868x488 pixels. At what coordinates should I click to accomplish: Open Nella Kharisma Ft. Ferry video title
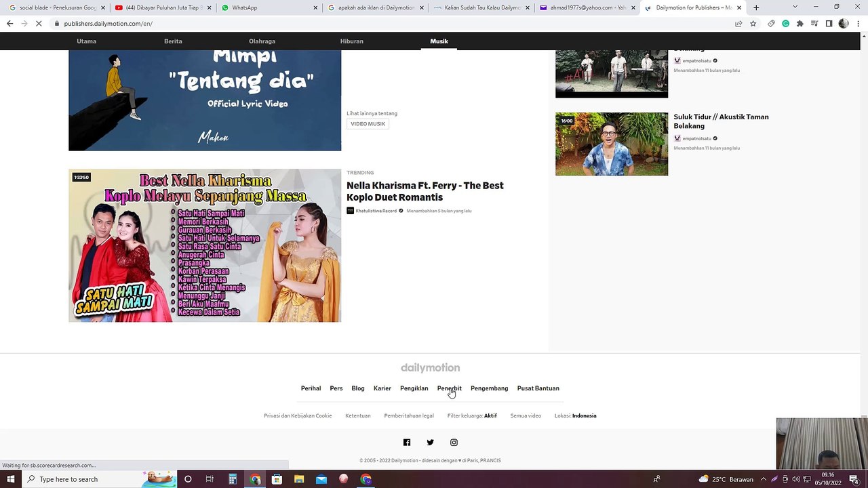[425, 191]
